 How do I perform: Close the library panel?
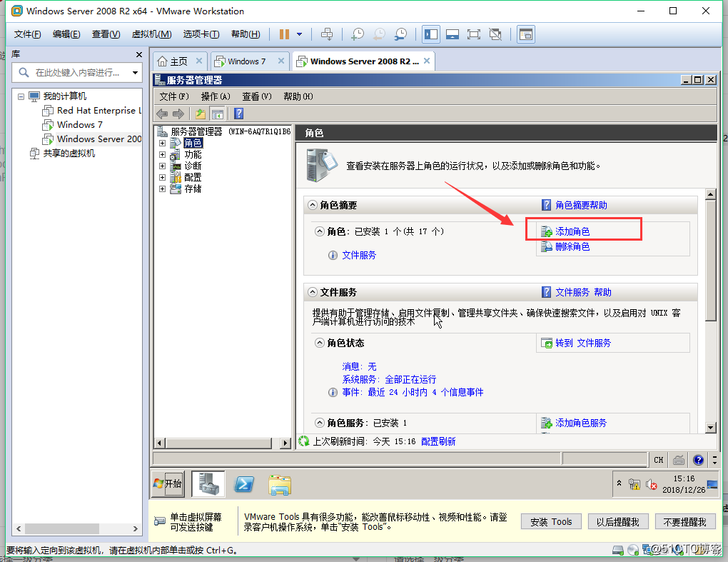coord(139,55)
